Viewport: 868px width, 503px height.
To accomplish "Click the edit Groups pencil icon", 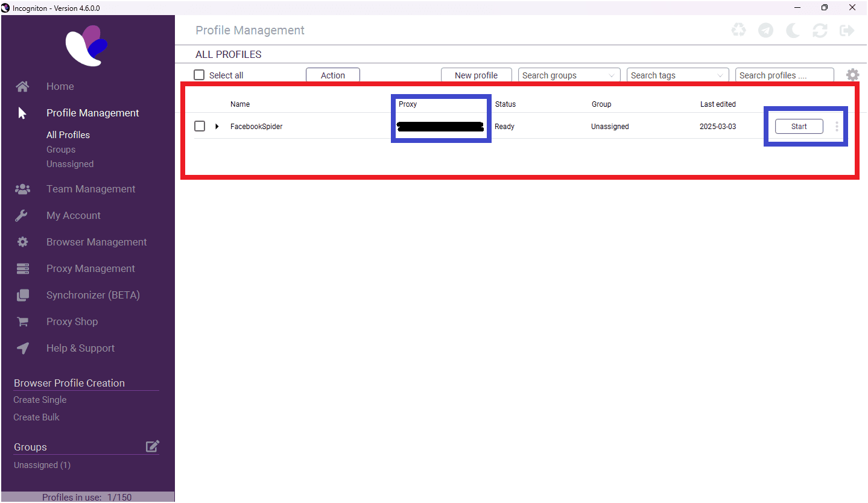I will pyautogui.click(x=153, y=446).
